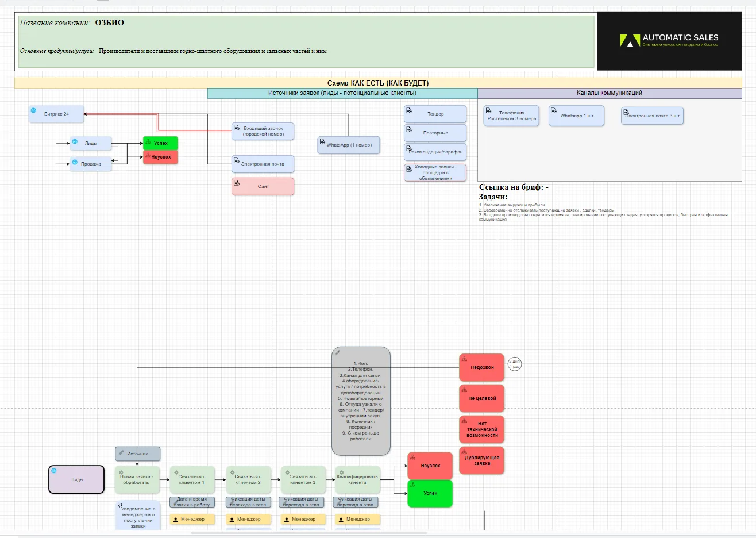Image resolution: width=756 pixels, height=538 pixels.
Task: Select the Холодные звонки source block
Action: (435, 172)
